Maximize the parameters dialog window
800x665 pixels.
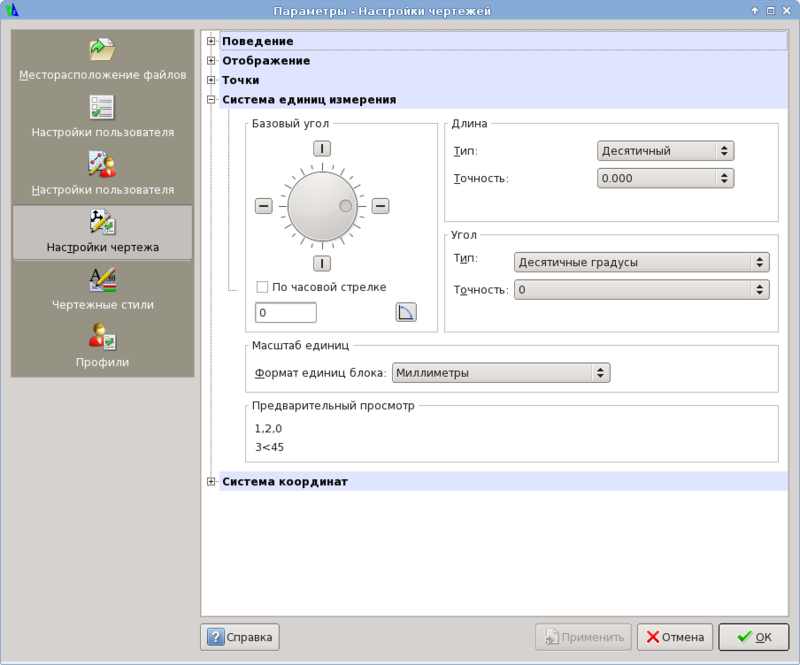tap(770, 10)
